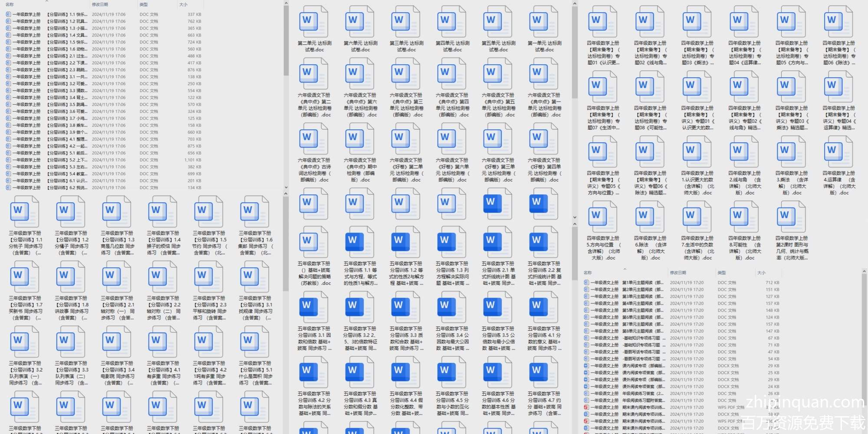
Task: Open 四年级数学上册 第2课时 图形与几何 document icon
Action: click(791, 217)
